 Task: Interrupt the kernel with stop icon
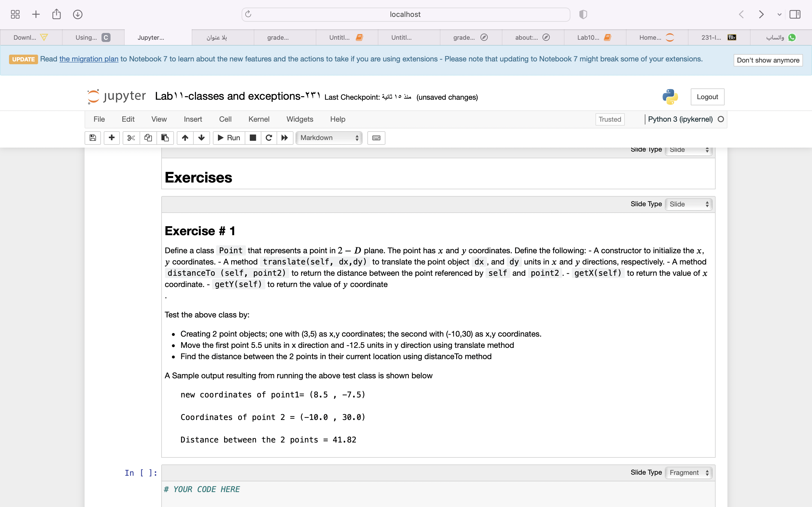pos(253,138)
